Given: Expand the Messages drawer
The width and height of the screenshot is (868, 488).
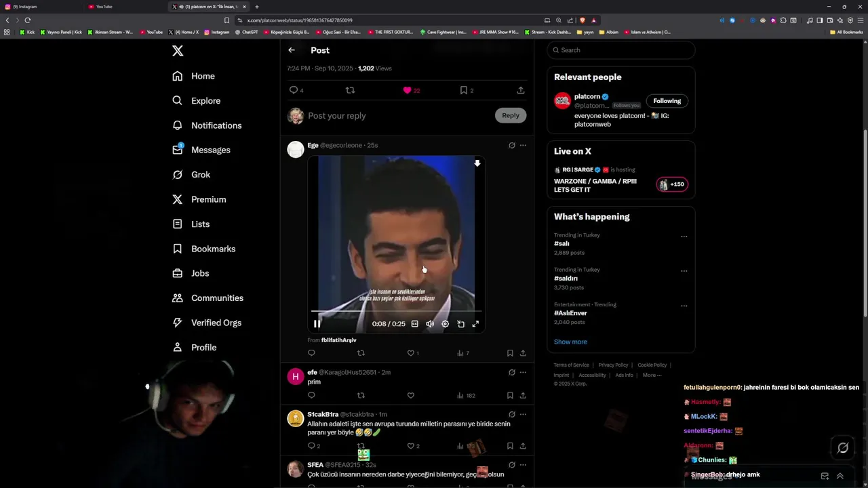Looking at the screenshot, I should (840, 476).
